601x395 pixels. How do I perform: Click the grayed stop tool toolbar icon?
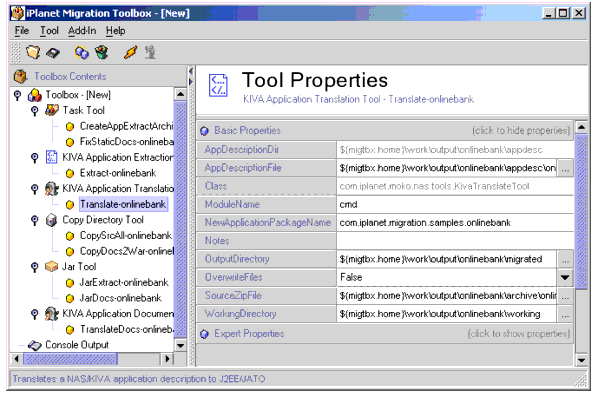coord(150,52)
